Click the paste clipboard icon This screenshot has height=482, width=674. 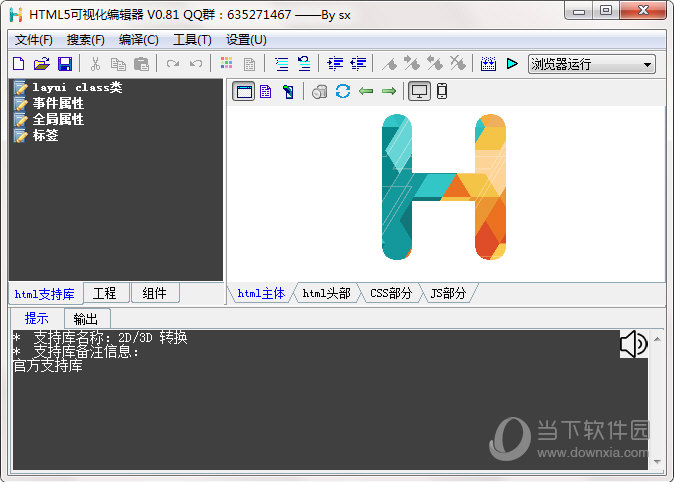(x=141, y=64)
